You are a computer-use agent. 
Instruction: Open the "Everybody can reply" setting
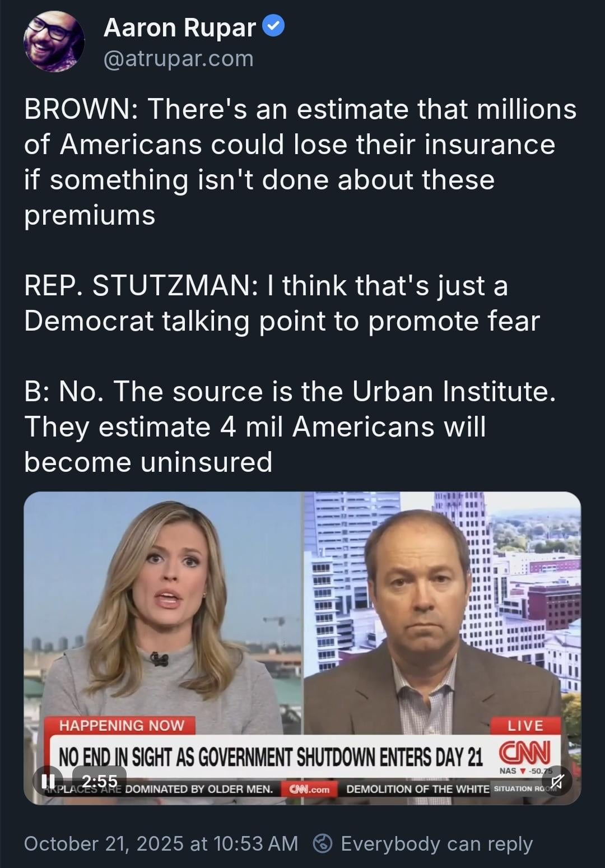(x=436, y=843)
